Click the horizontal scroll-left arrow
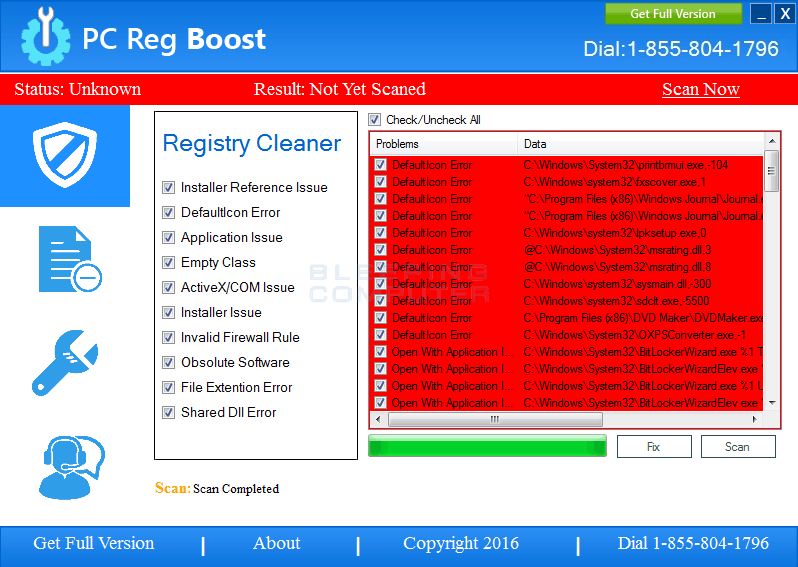 point(378,419)
